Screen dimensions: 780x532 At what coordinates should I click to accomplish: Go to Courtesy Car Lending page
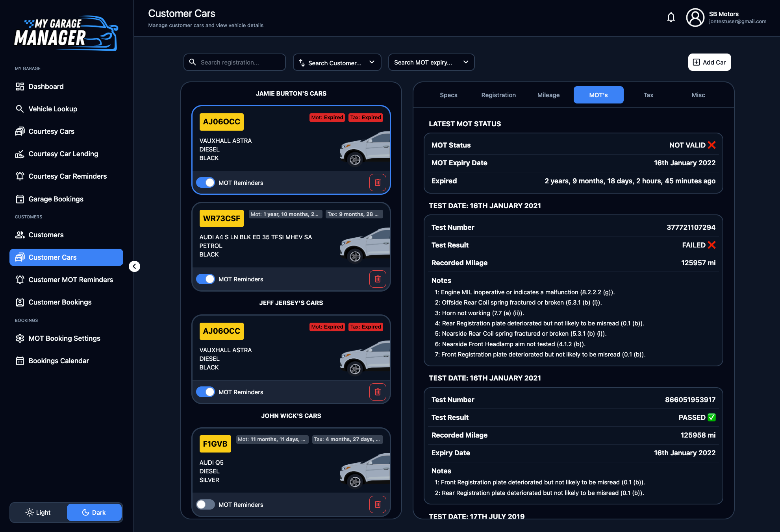tap(63, 154)
